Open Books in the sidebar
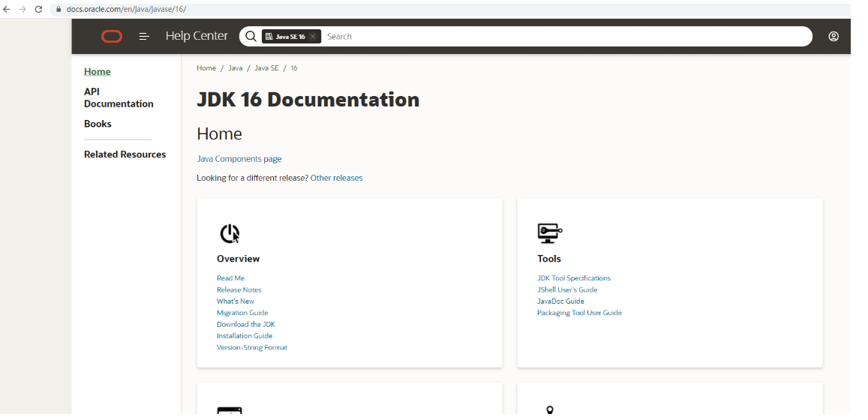The width and height of the screenshot is (868, 420). coord(98,124)
